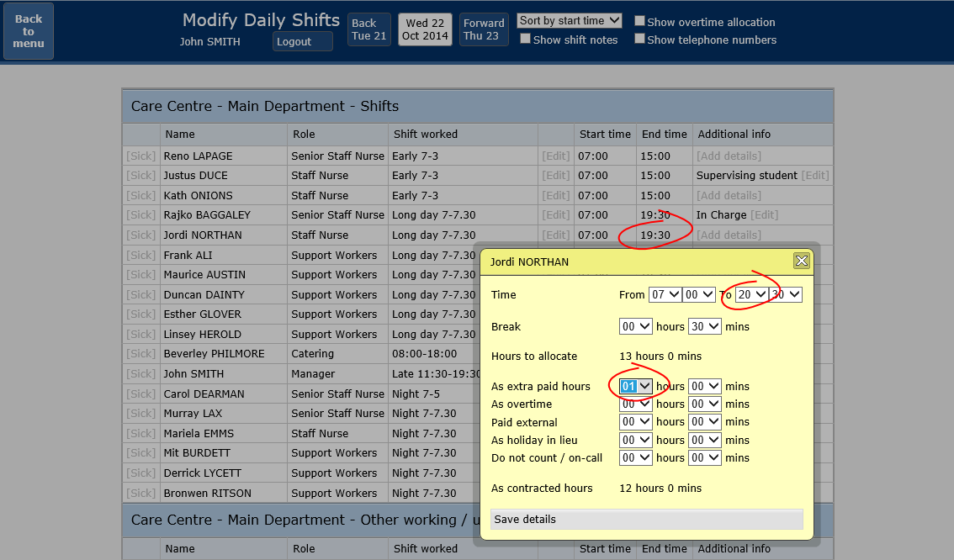Viewport: 954px width, 560px height.
Task: Click the name Esther GLOVER
Action: coord(203,314)
